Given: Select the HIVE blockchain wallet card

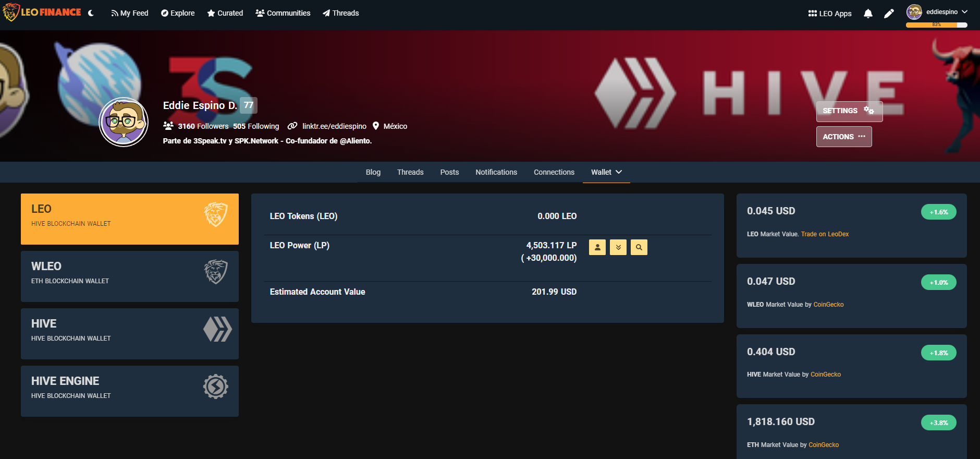Looking at the screenshot, I should 130,334.
